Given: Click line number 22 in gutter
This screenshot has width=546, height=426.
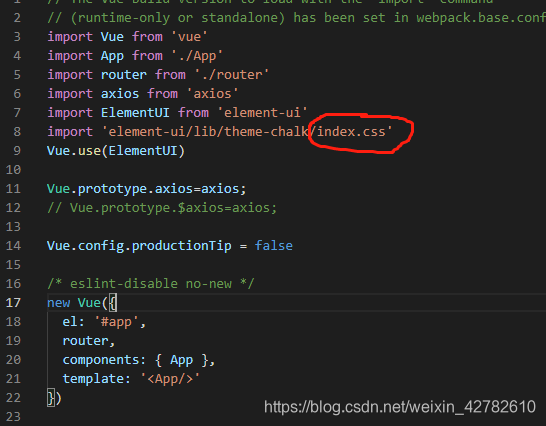Looking at the screenshot, I should pyautogui.click(x=13, y=398).
